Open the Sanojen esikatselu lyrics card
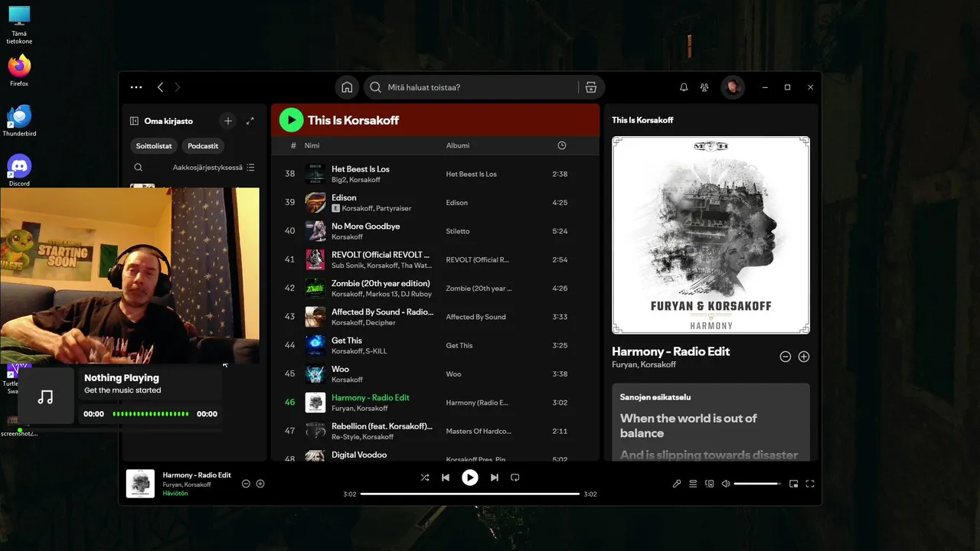980x551 pixels. [x=710, y=422]
